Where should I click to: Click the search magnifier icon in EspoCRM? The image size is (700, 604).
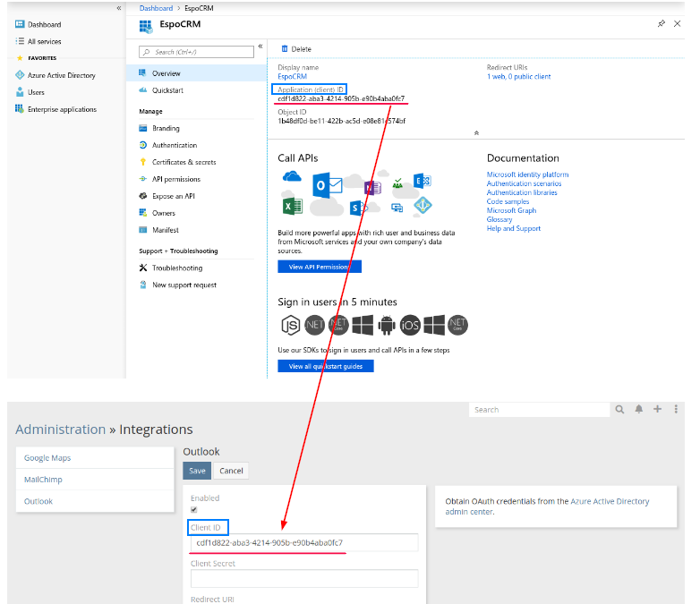point(619,410)
